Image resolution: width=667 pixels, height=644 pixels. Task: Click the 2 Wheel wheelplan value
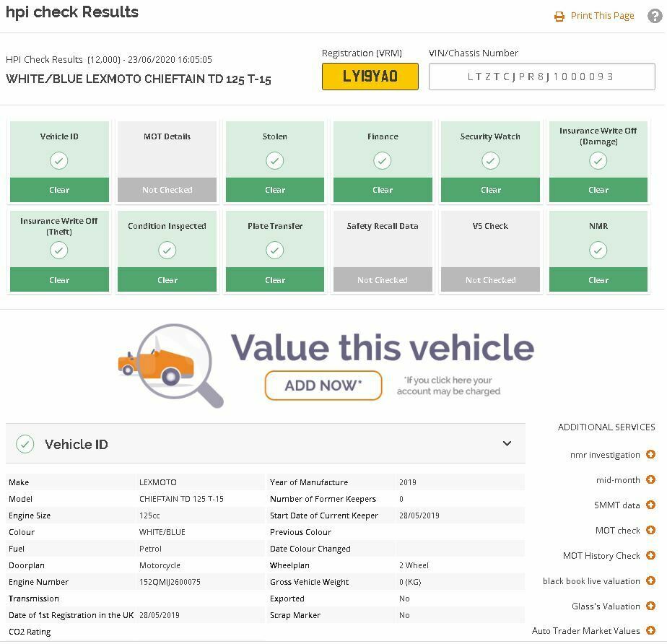coord(414,565)
